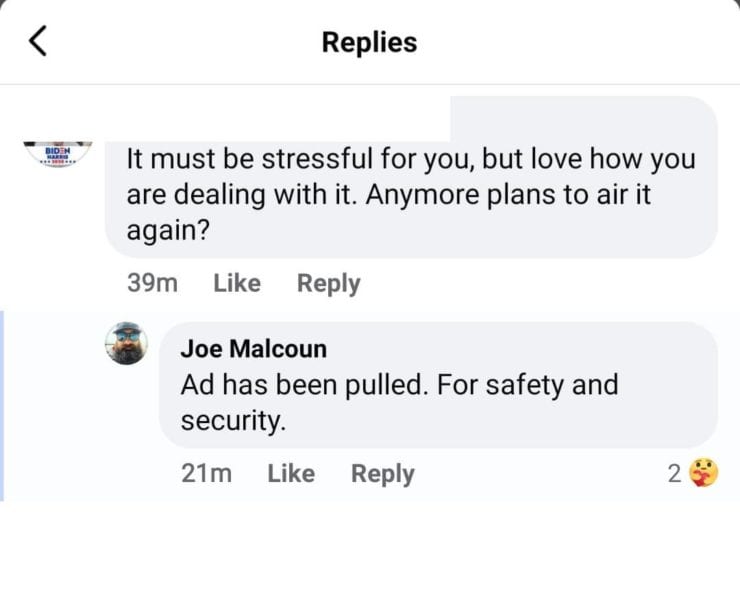Click the blue highlight bar beside Joe's reply
The height and width of the screenshot is (595, 740).
[3, 405]
